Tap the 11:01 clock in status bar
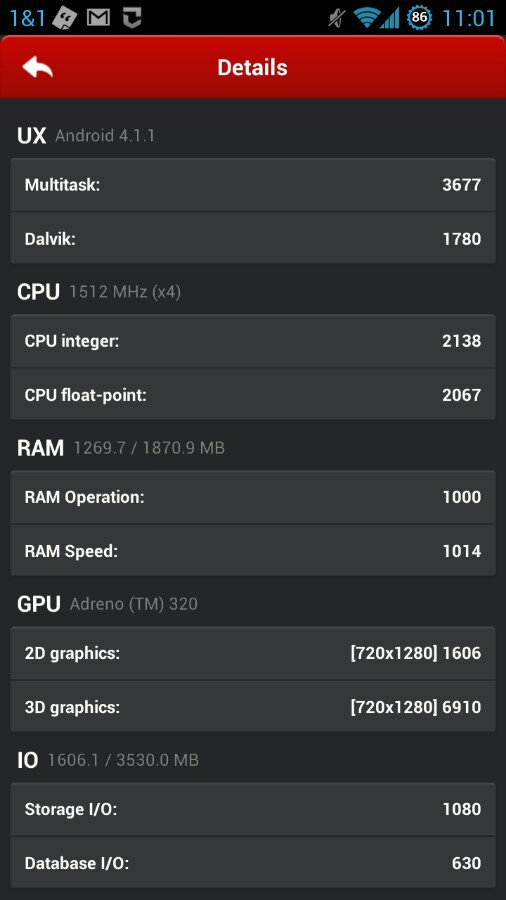 469,18
